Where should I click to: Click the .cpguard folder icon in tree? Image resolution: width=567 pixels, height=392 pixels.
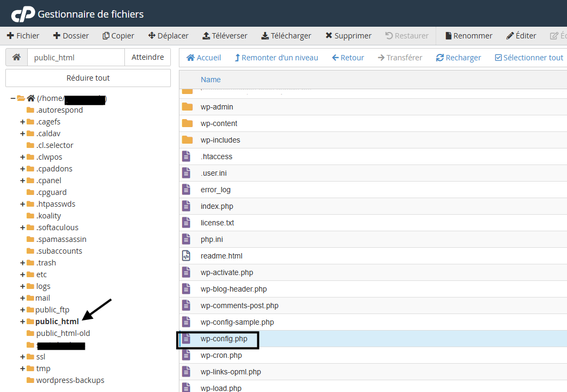(x=30, y=192)
